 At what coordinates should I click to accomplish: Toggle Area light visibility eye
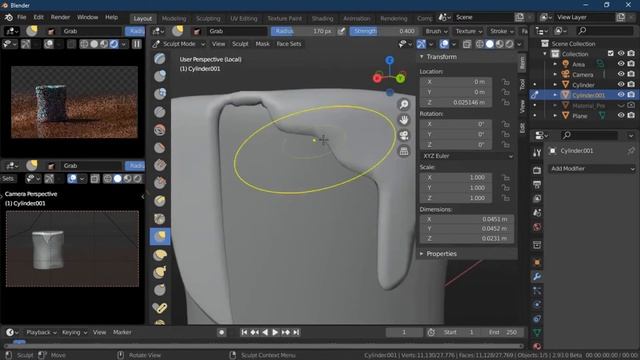tap(621, 64)
